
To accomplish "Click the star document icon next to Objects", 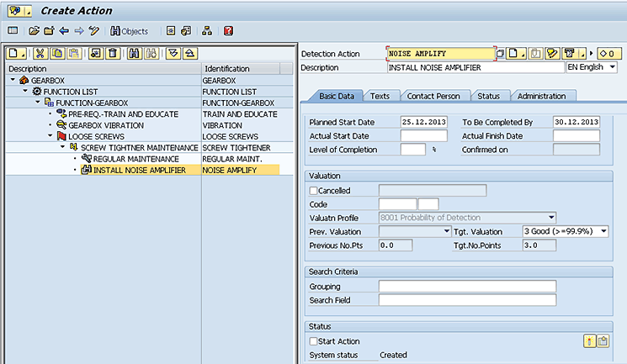I will (x=171, y=31).
